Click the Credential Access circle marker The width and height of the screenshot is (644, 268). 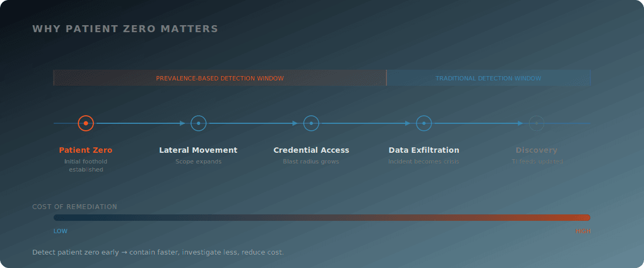coord(311,123)
